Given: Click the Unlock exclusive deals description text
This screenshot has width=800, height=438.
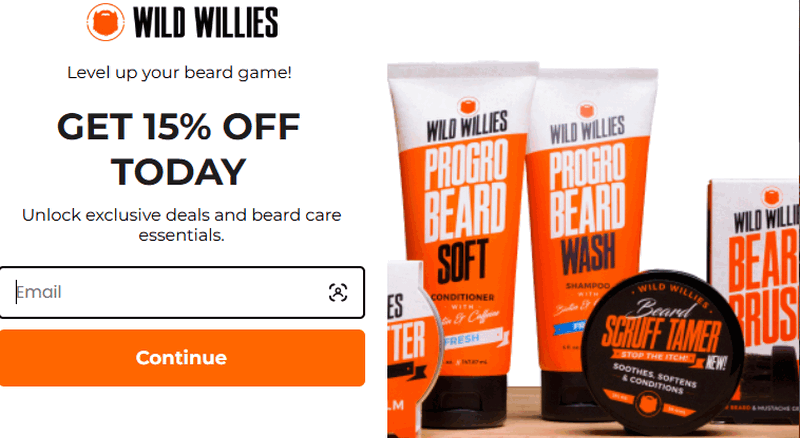Looking at the screenshot, I should coord(182,225).
